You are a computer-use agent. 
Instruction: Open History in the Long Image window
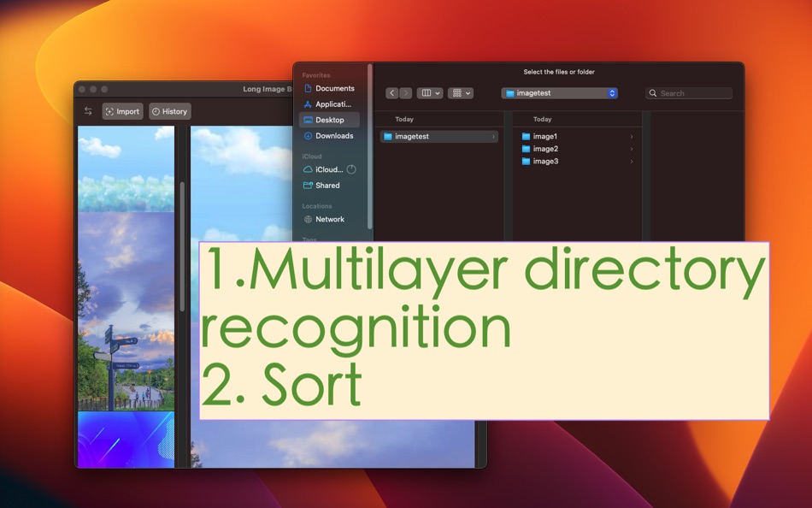pyautogui.click(x=170, y=111)
